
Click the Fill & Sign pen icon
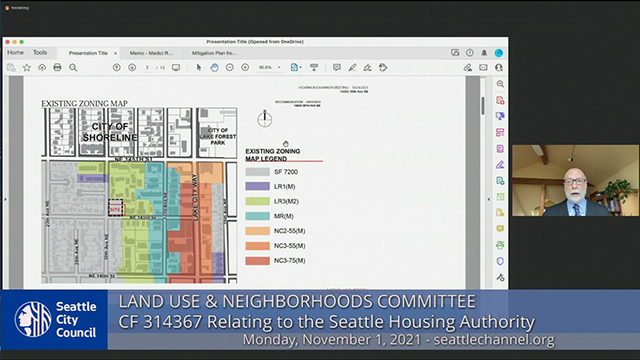[x=468, y=68]
